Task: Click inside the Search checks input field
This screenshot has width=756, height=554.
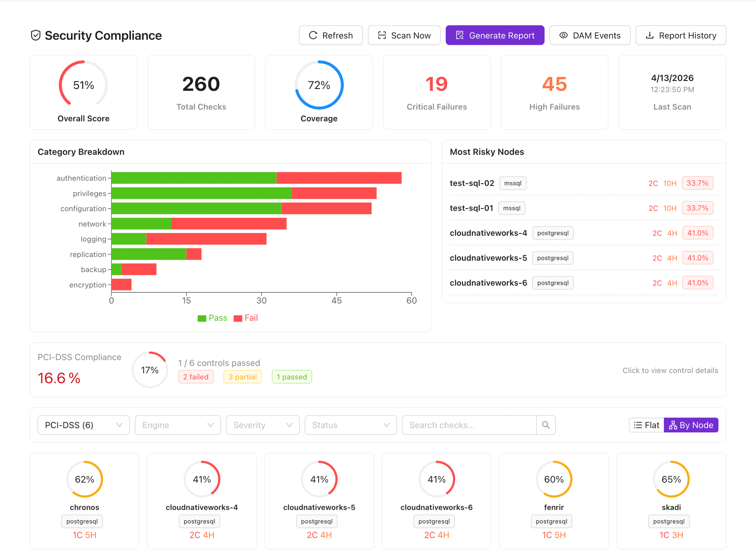Action: (x=469, y=425)
